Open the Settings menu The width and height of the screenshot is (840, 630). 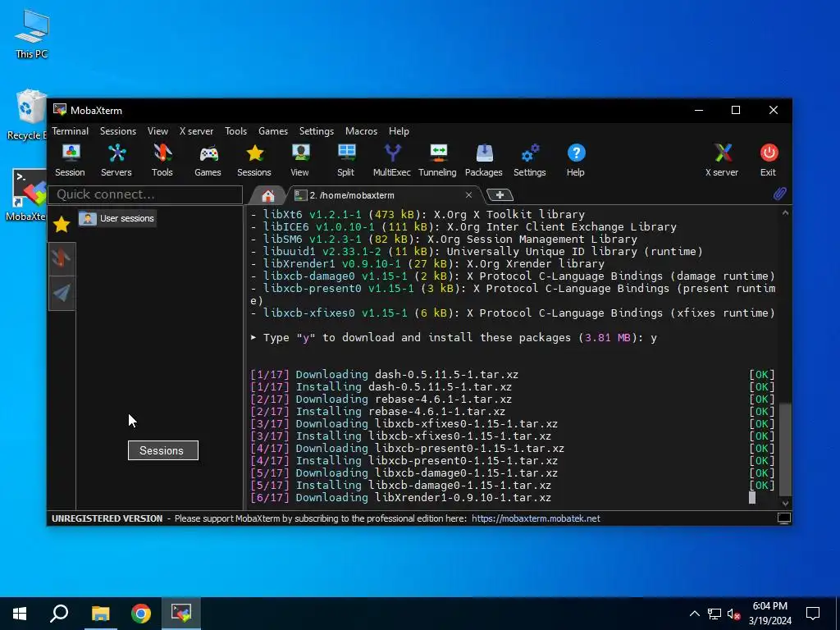(317, 131)
